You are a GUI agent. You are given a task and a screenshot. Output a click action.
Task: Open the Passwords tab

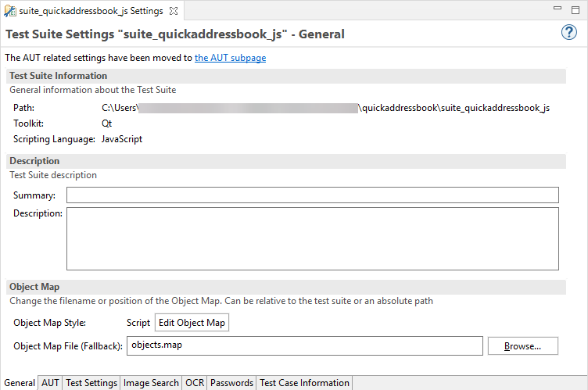point(231,383)
